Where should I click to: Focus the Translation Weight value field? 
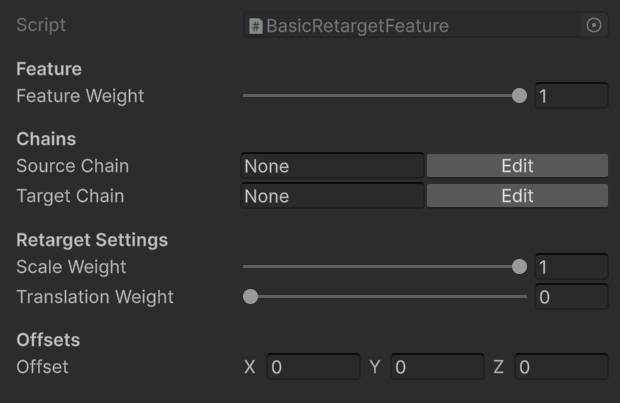pos(571,297)
